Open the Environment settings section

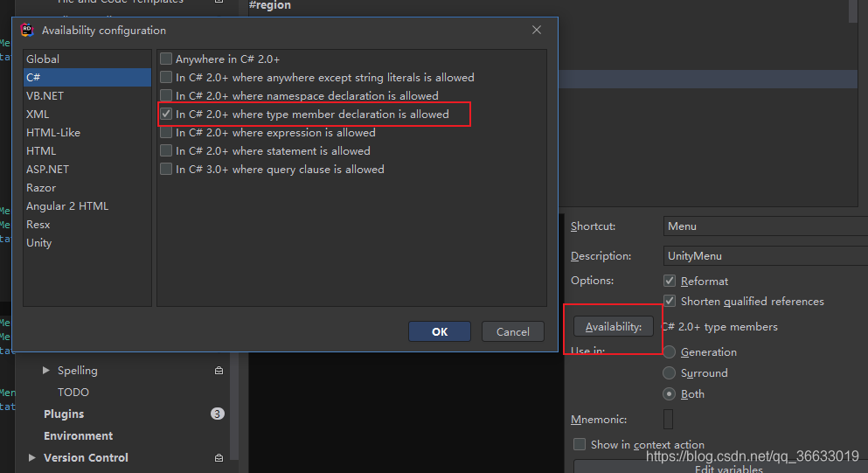[x=78, y=436]
